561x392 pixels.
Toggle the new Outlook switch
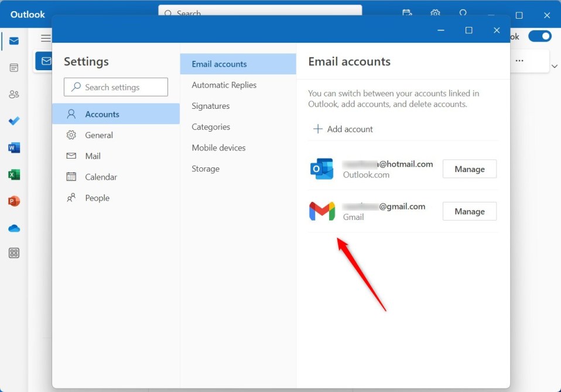point(540,36)
